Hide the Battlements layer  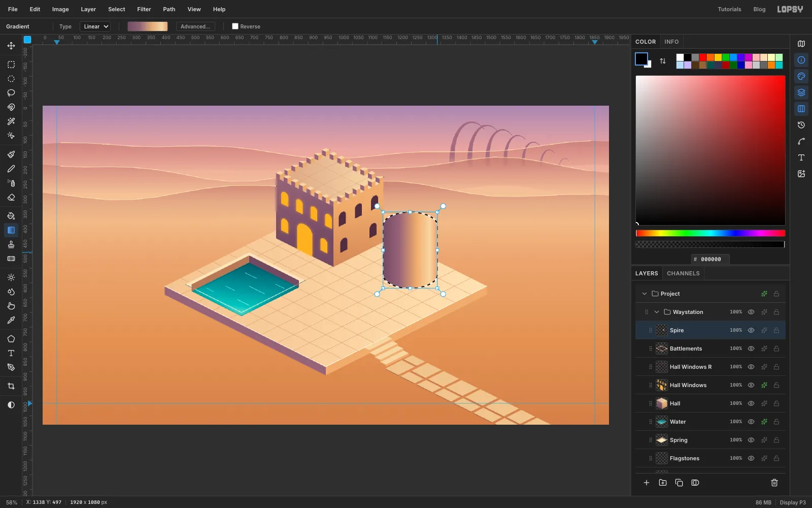751,348
